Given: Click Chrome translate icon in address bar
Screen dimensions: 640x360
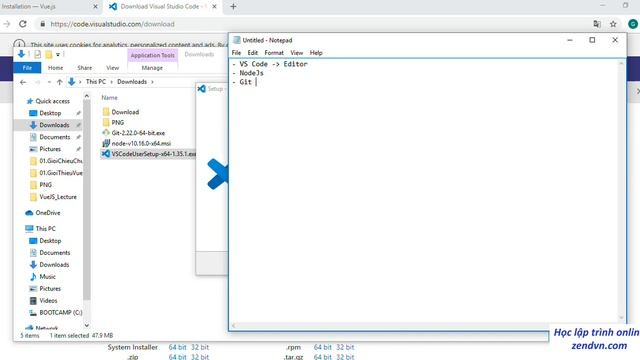Looking at the screenshot, I should pos(597,24).
